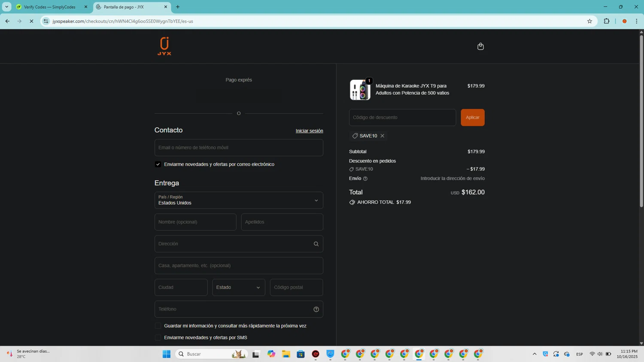
Task: Click the shipping info question icon
Action: [365, 179]
